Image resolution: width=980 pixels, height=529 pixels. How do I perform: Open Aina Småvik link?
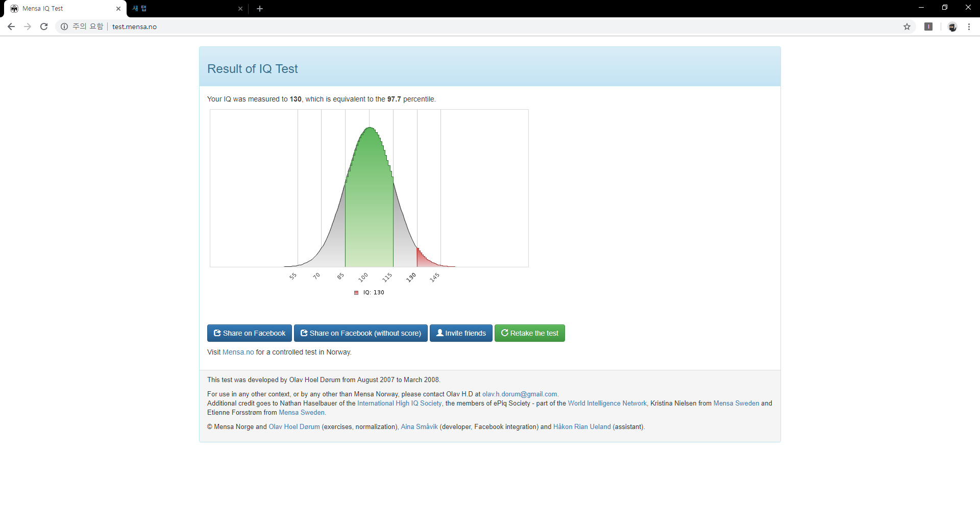click(419, 426)
